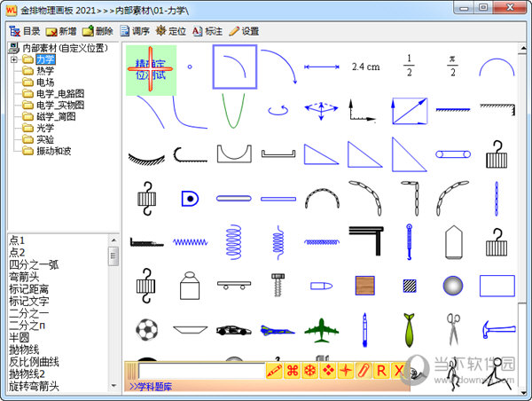Pick the coordinate axes icon
The image size is (532, 401).
[x=362, y=110]
